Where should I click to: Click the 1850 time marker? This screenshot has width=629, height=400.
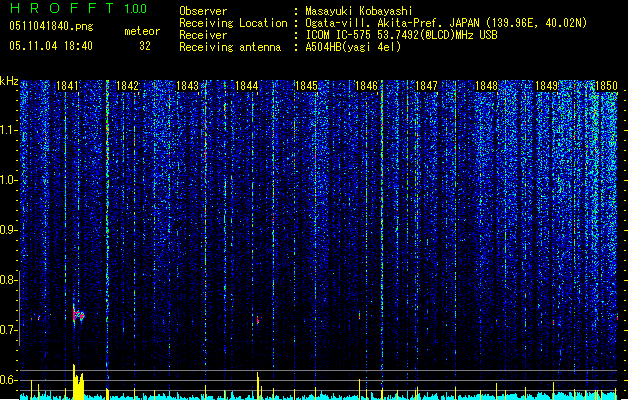606,86
